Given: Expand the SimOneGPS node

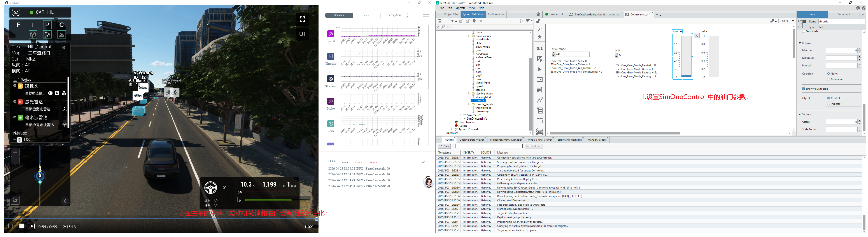Looking at the screenshot, I should (460, 115).
